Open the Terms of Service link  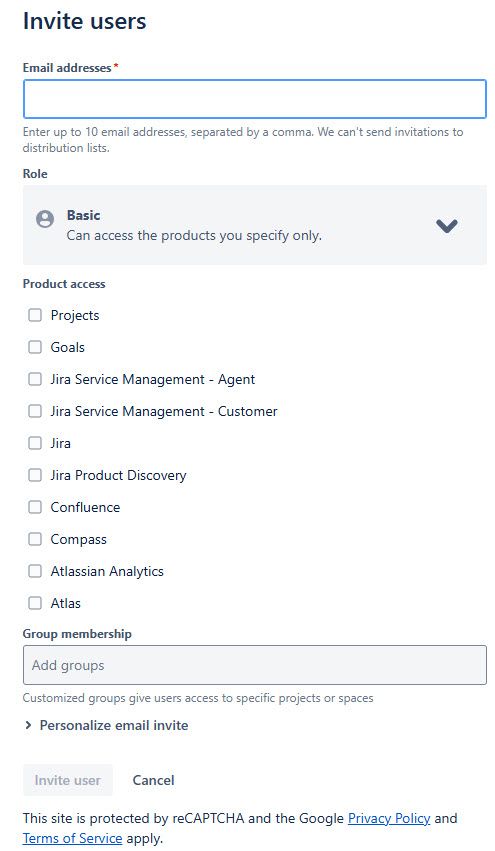[73, 838]
